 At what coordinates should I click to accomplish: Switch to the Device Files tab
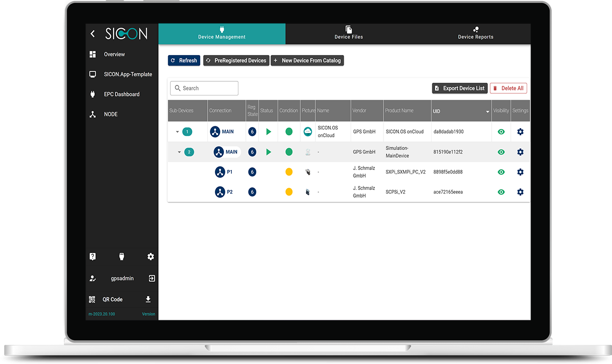tap(348, 33)
